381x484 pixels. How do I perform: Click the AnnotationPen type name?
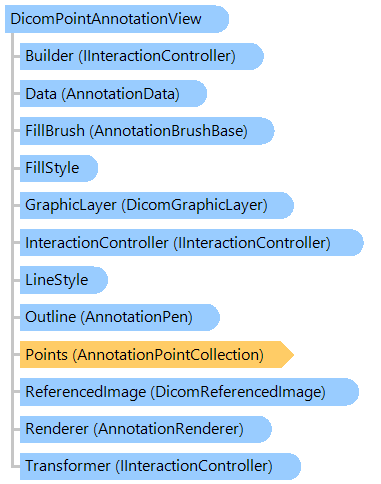coord(137,317)
